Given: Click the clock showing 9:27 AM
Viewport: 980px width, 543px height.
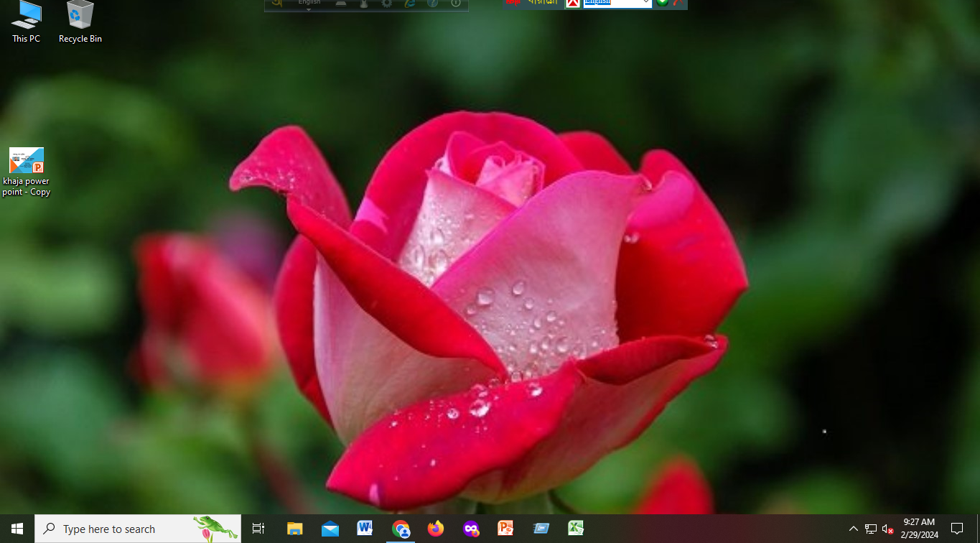Looking at the screenshot, I should (919, 529).
